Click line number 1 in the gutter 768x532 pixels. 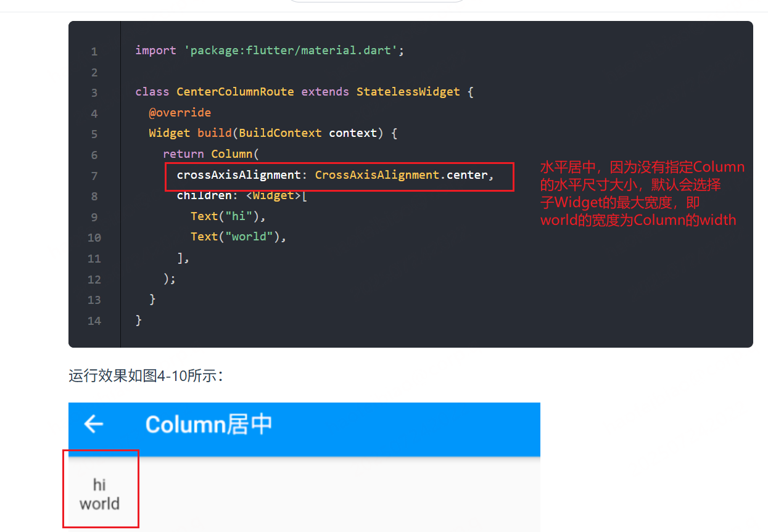coord(94,52)
